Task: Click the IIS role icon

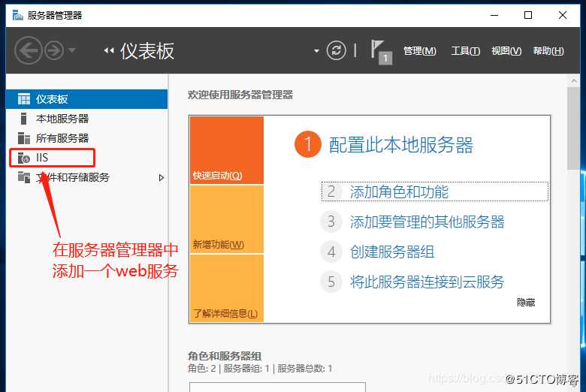Action: tap(24, 158)
